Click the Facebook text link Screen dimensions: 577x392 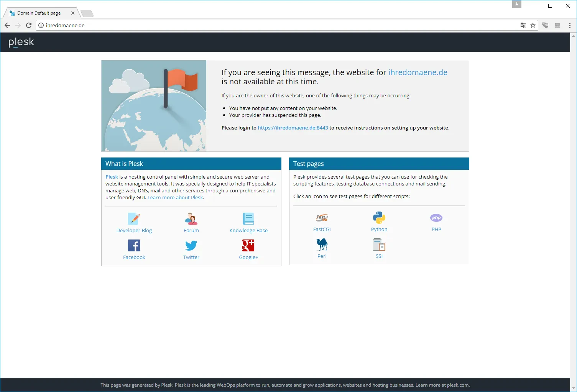point(134,257)
